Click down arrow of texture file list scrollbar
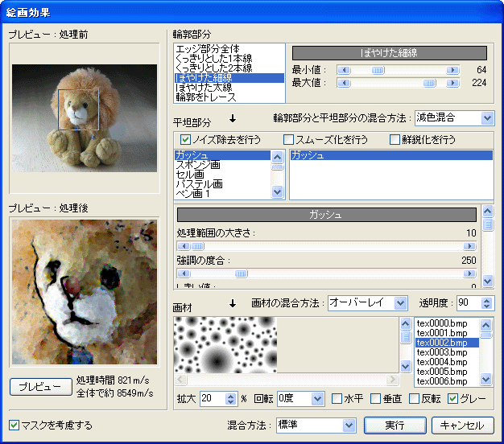Image resolution: width=504 pixels, height=444 pixels. coord(485,379)
